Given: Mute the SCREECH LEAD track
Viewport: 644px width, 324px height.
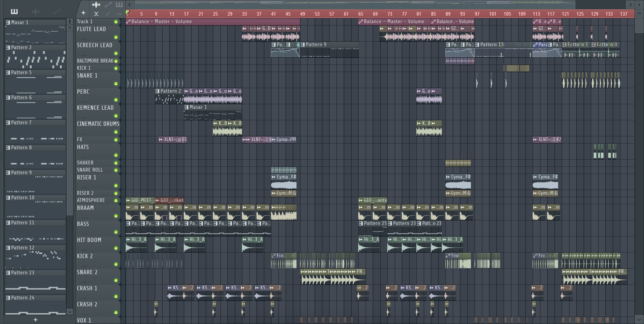Looking at the screenshot, I should click(x=116, y=53).
